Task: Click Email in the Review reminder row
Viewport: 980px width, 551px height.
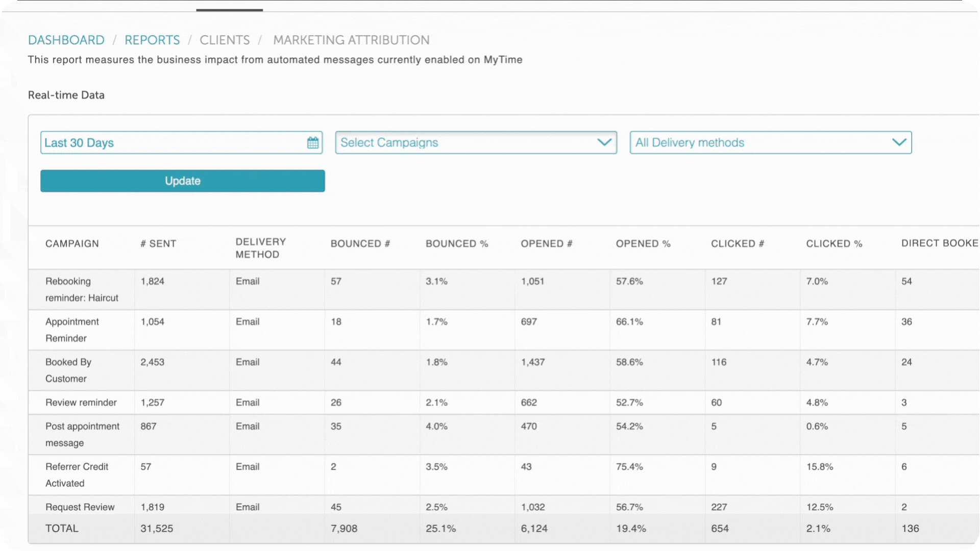Action: click(248, 403)
